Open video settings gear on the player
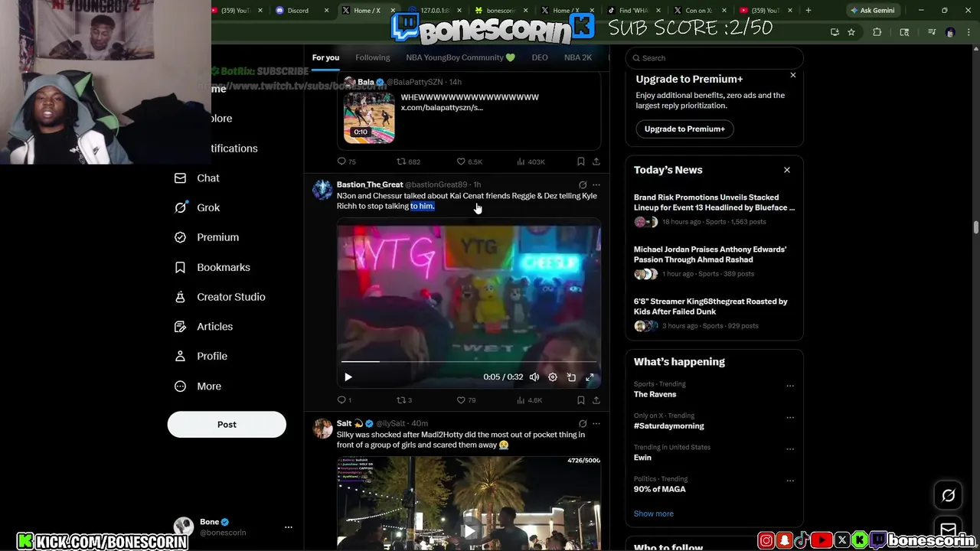 point(553,377)
